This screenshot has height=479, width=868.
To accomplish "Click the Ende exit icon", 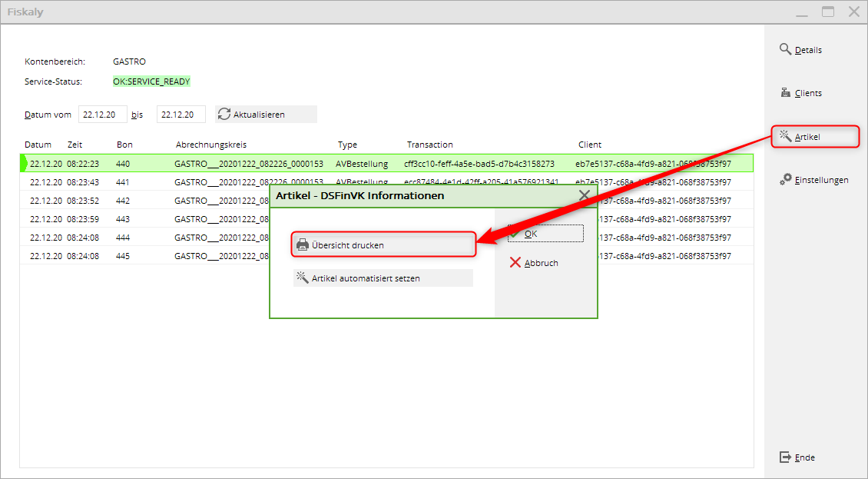I will coord(785,457).
